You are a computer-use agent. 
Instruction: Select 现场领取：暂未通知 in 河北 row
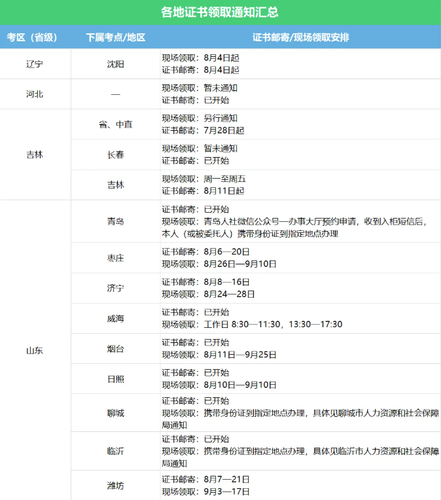point(199,88)
